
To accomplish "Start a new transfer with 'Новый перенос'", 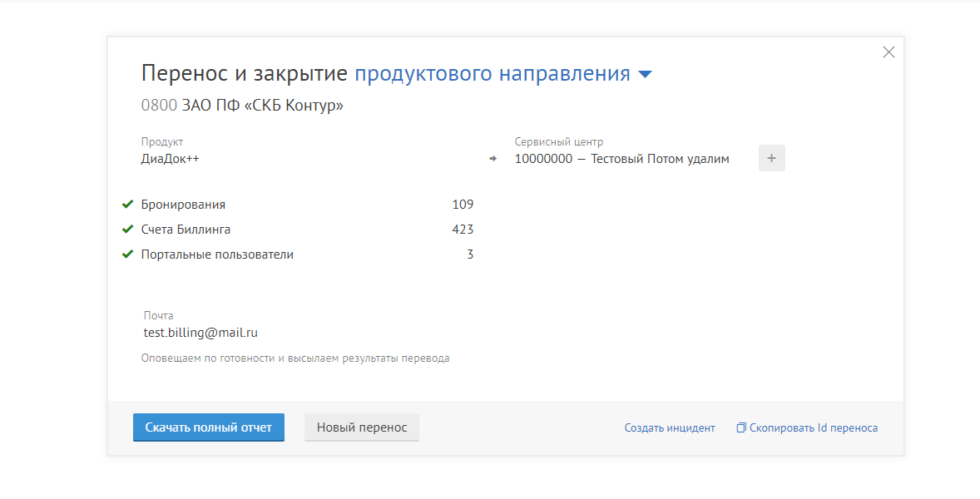I will (x=362, y=427).
